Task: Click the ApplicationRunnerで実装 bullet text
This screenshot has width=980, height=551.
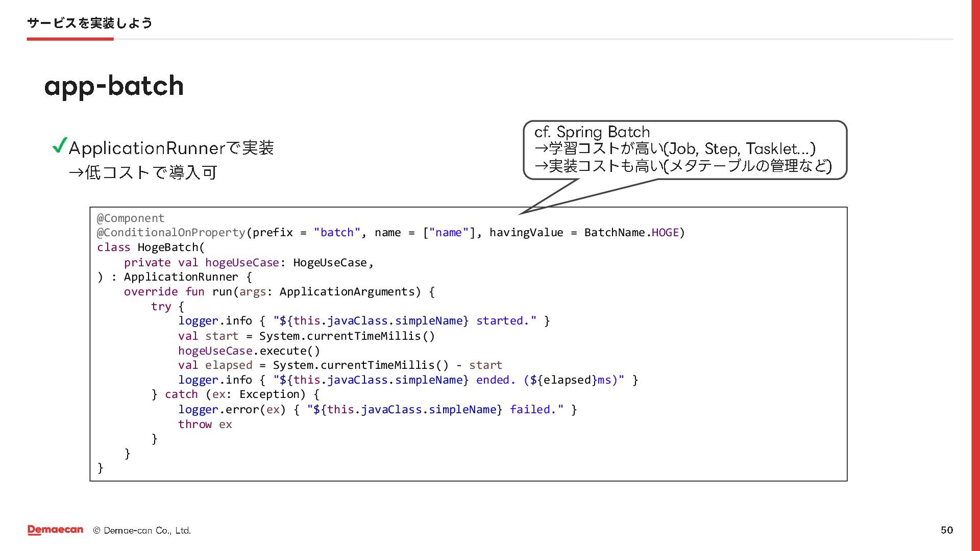Action: pyautogui.click(x=171, y=148)
